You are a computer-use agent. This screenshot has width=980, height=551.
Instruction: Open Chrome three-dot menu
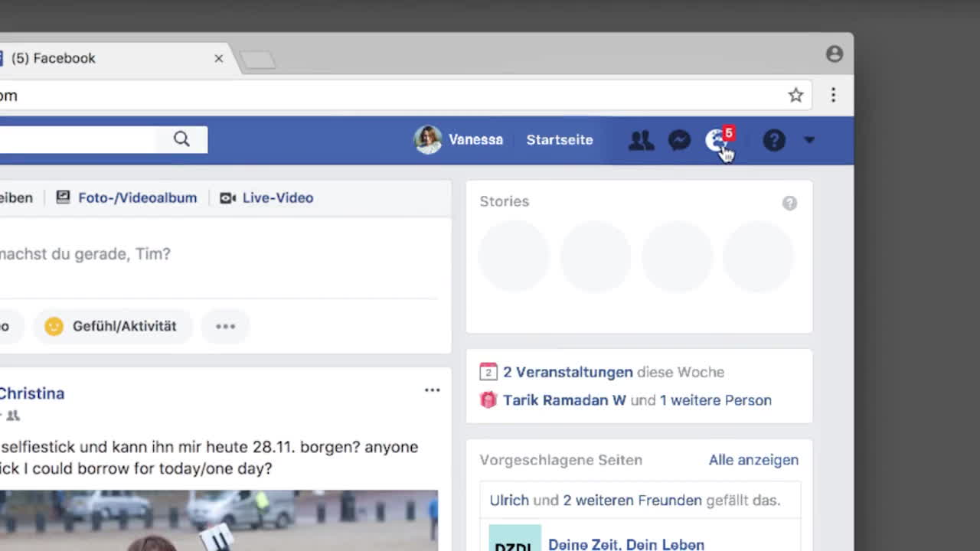[x=833, y=95]
